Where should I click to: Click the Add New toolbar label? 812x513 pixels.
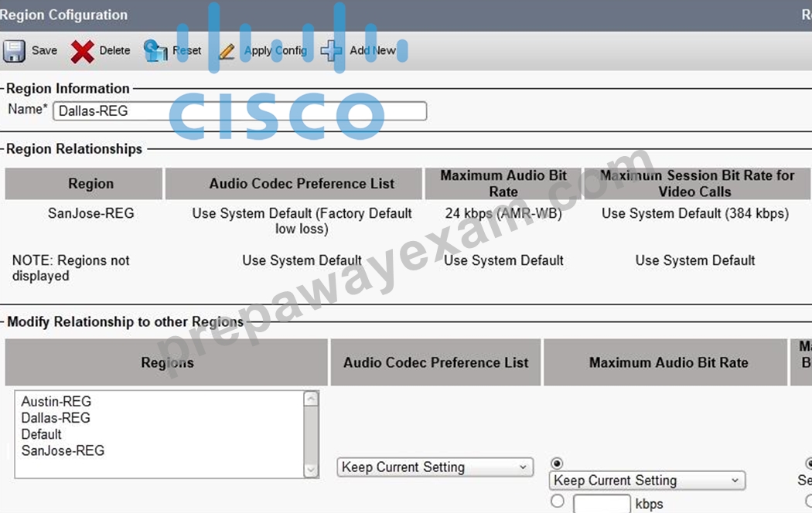pyautogui.click(x=372, y=51)
